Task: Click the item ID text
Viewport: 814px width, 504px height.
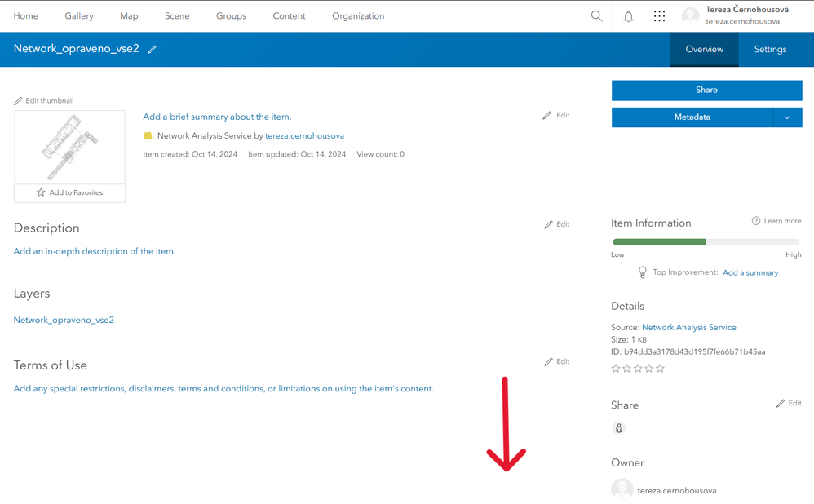Action: pyautogui.click(x=688, y=352)
